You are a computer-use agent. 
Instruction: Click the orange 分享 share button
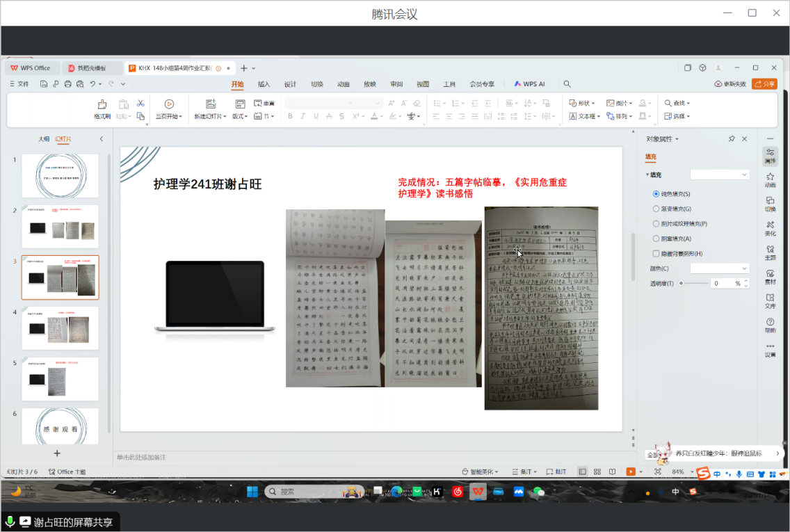point(764,84)
